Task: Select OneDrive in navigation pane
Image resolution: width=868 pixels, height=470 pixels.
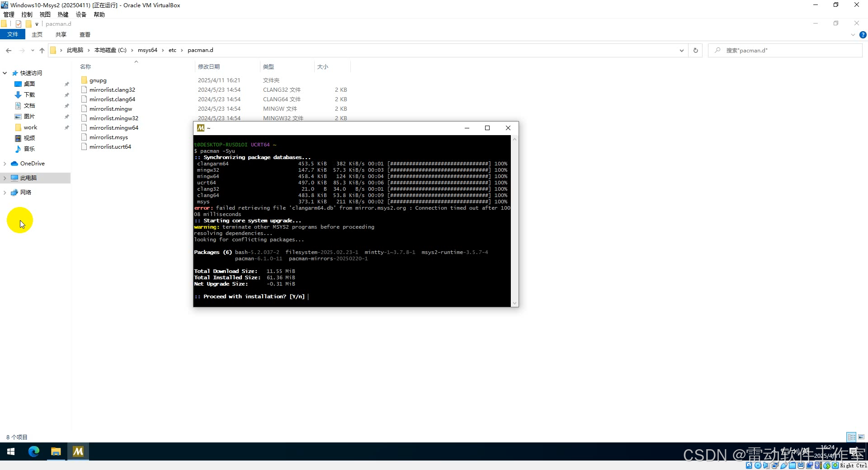Action: (x=32, y=164)
